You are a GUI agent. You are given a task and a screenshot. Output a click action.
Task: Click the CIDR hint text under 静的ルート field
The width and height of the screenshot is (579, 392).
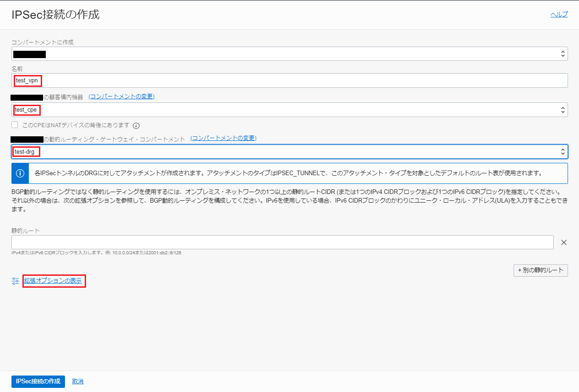pyautogui.click(x=97, y=252)
